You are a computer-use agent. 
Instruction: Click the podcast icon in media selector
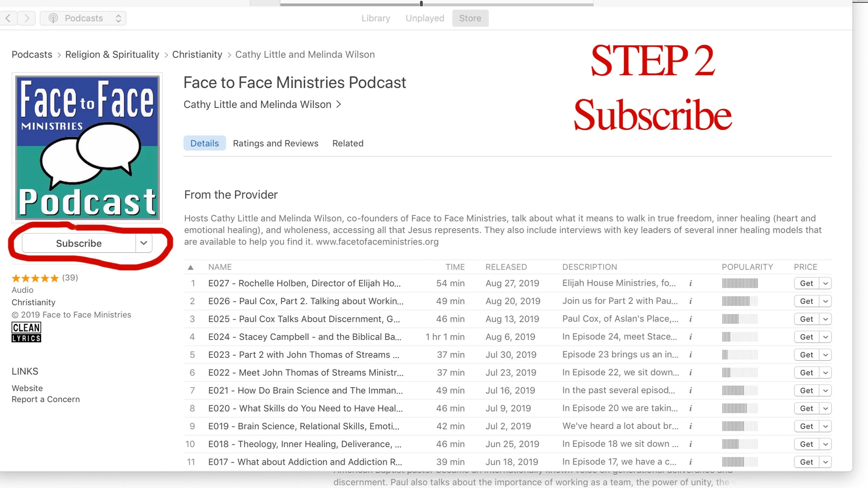[53, 18]
